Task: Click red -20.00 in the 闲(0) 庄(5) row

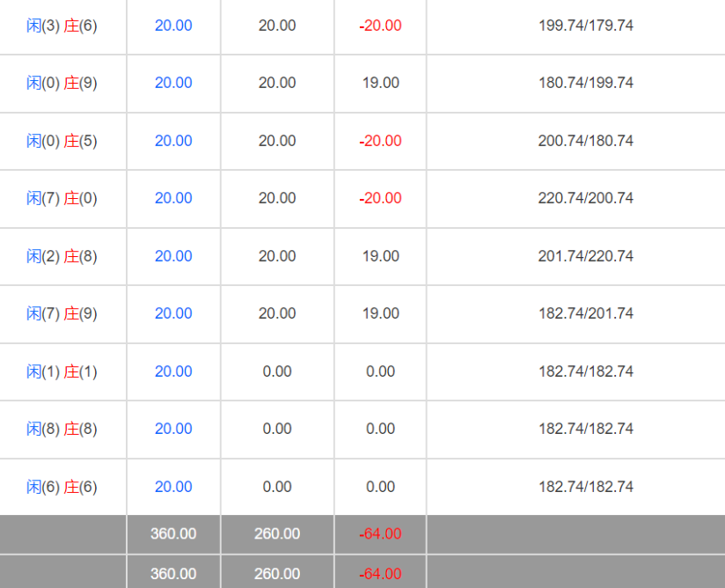Action: (x=380, y=141)
